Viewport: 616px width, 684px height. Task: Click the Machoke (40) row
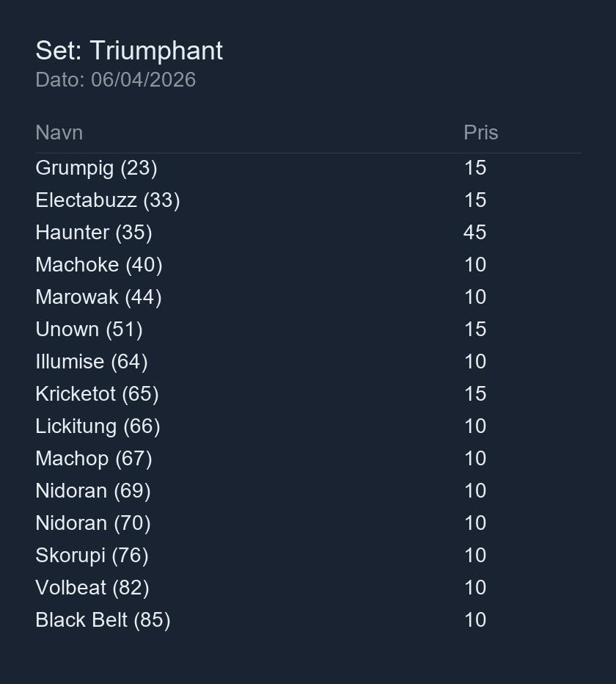pyautogui.click(x=98, y=265)
